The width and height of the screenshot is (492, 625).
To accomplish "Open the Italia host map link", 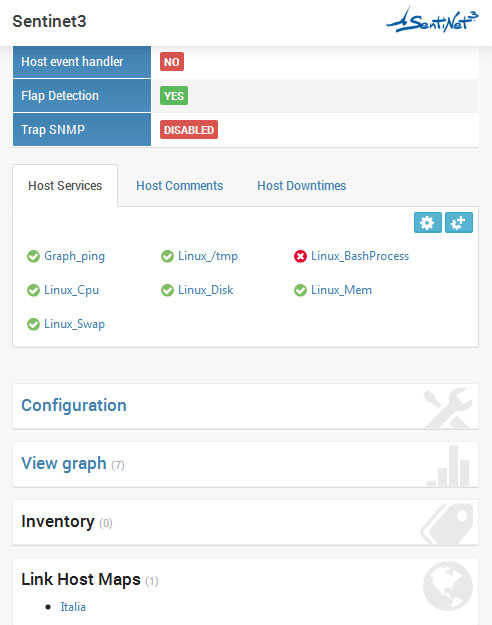I will [x=73, y=607].
